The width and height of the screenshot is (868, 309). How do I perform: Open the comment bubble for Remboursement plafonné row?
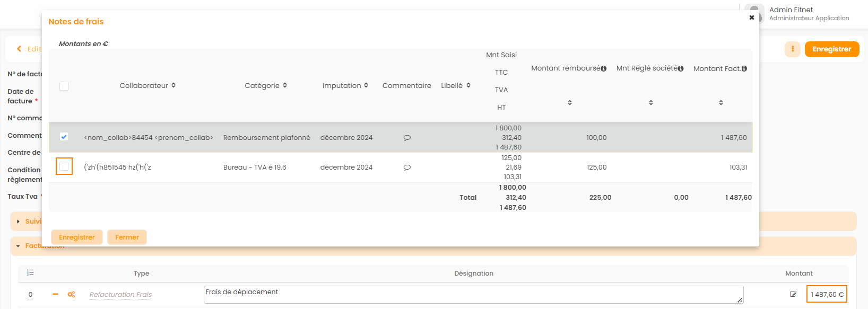[407, 138]
